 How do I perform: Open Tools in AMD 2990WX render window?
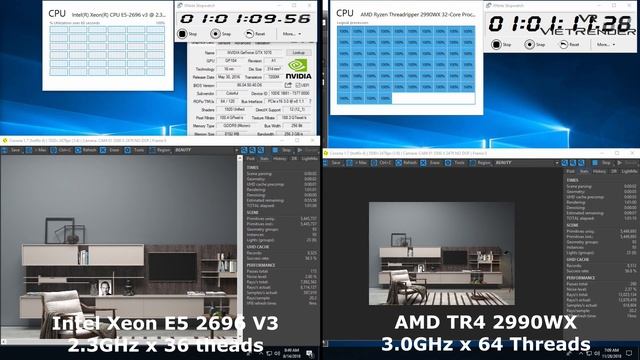coord(455,163)
